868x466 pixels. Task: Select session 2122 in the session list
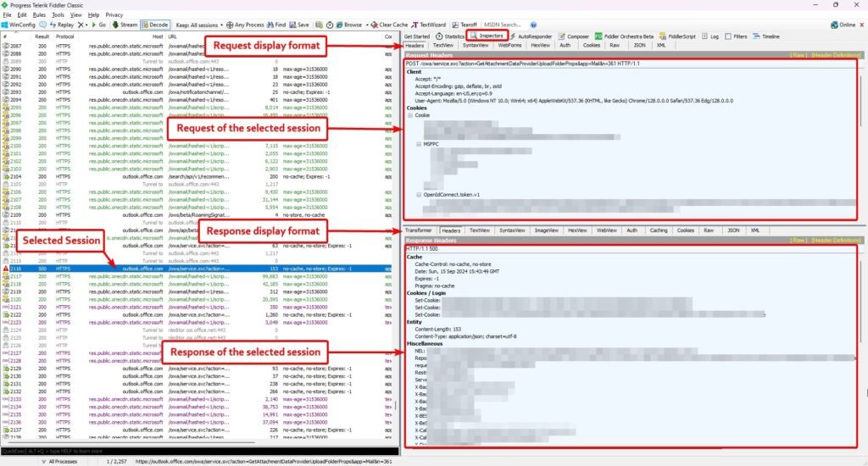[x=198, y=314]
